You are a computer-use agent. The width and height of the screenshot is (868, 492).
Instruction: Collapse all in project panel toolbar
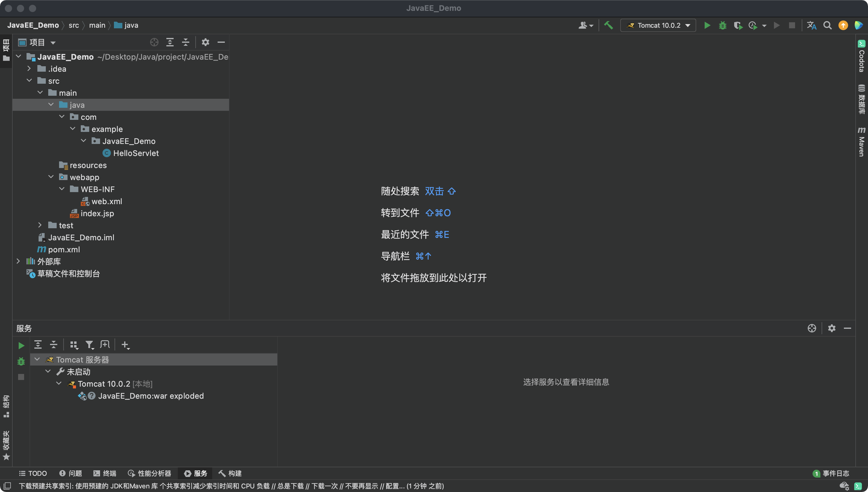click(x=185, y=42)
